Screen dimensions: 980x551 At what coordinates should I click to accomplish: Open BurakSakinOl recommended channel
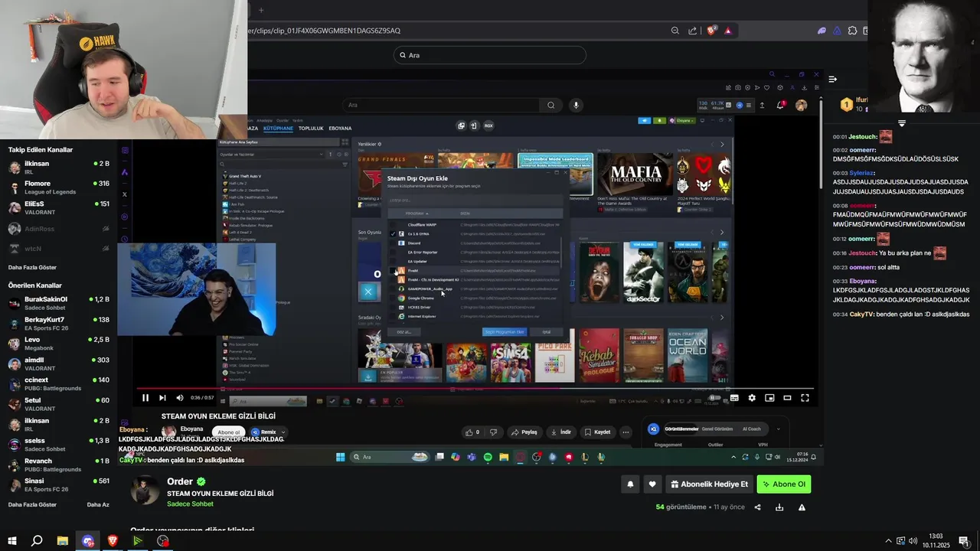59,303
